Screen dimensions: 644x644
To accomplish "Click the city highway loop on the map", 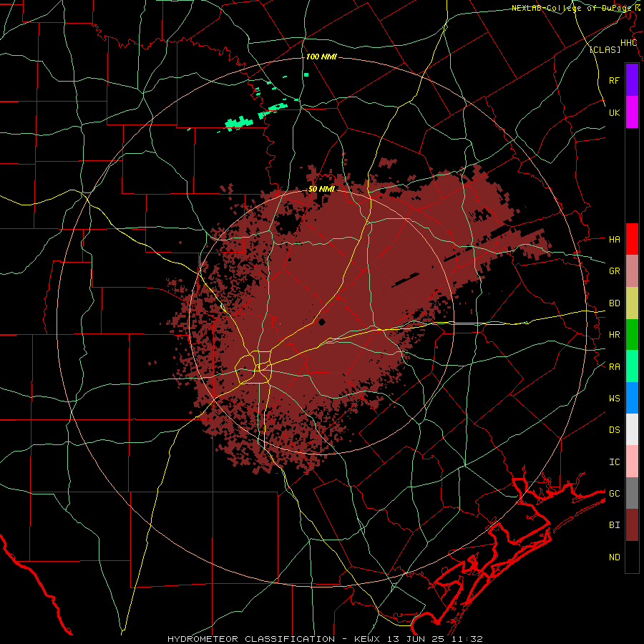I will point(253,367).
